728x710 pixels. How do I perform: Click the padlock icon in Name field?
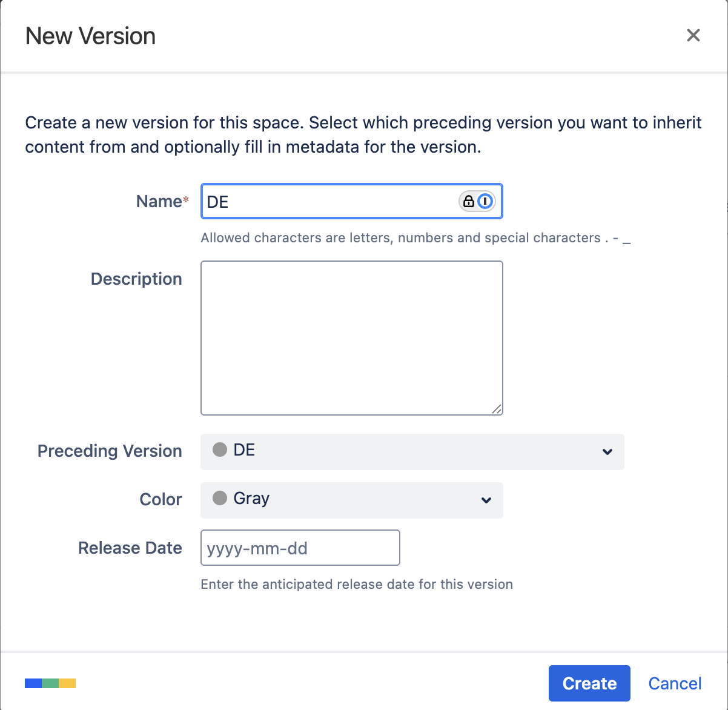(x=469, y=201)
